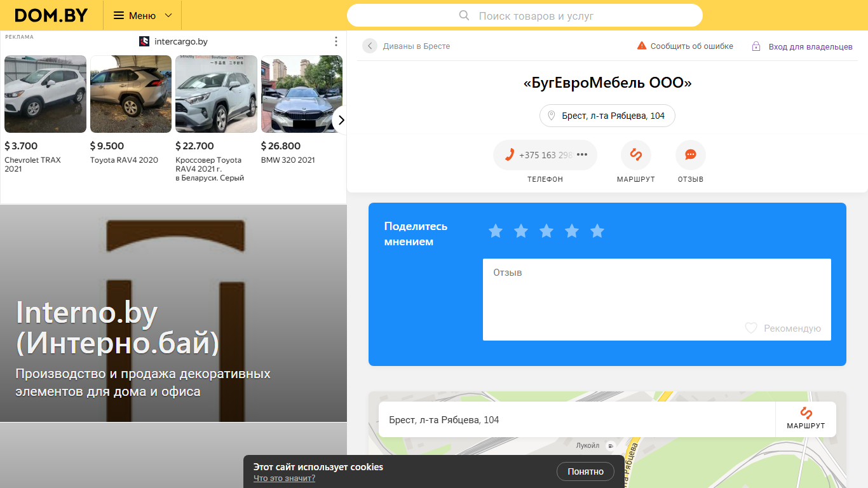This screenshot has height=488, width=868.
Task: Open the BMW 320 2021 thumbnail
Action: (302, 94)
